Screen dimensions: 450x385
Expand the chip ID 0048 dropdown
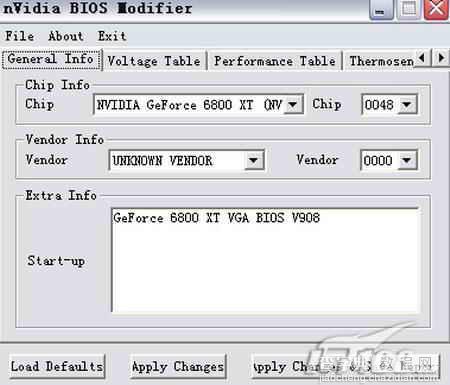pos(407,105)
